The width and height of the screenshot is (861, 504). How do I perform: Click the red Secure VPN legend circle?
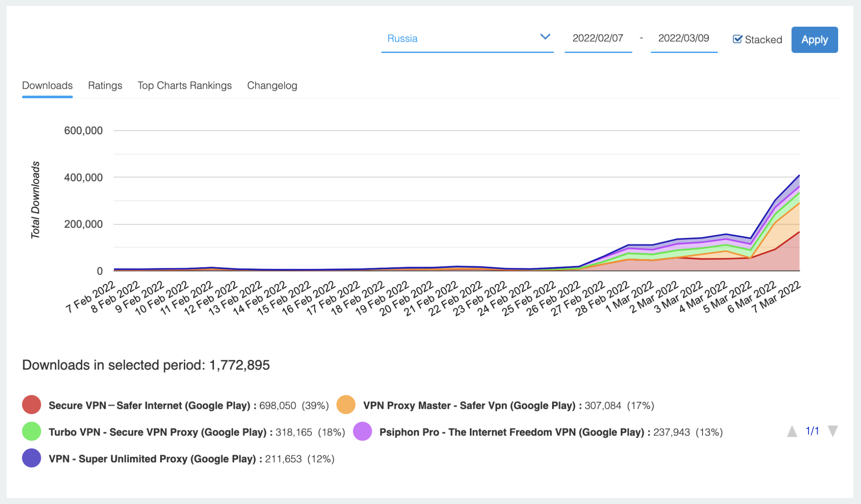point(31,405)
